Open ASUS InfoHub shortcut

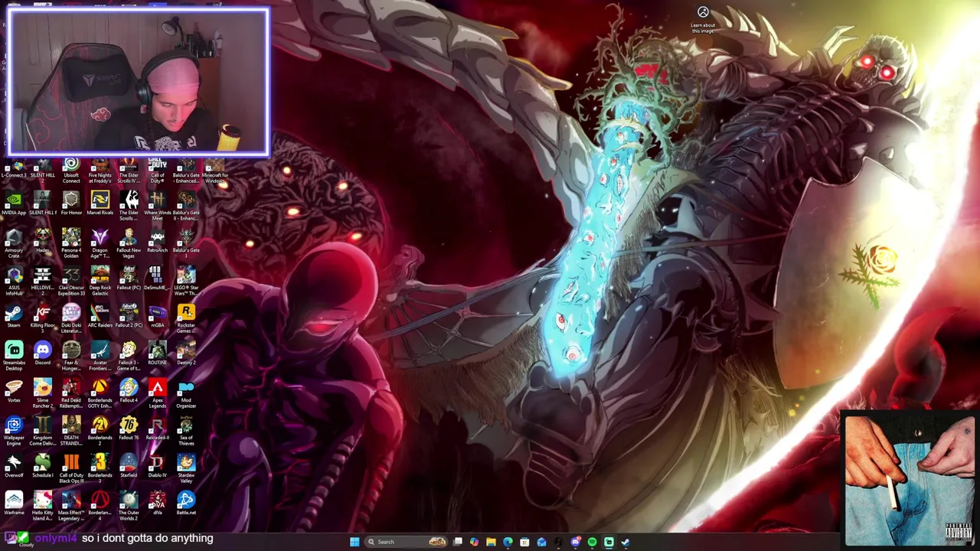tap(14, 282)
